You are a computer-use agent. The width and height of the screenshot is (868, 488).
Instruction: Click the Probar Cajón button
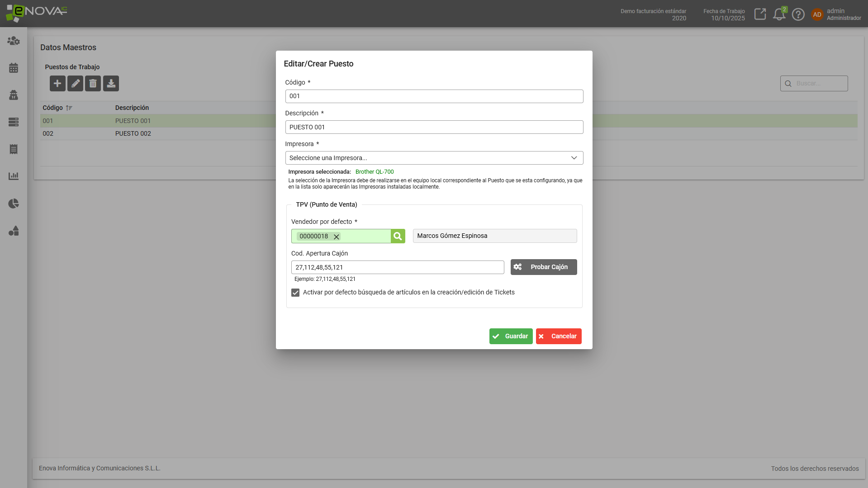[x=543, y=267]
